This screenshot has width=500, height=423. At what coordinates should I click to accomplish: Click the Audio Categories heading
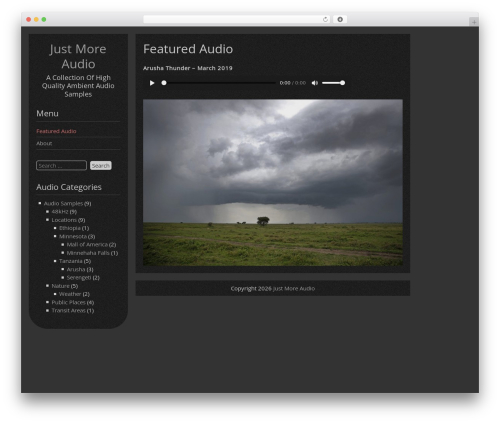(69, 187)
